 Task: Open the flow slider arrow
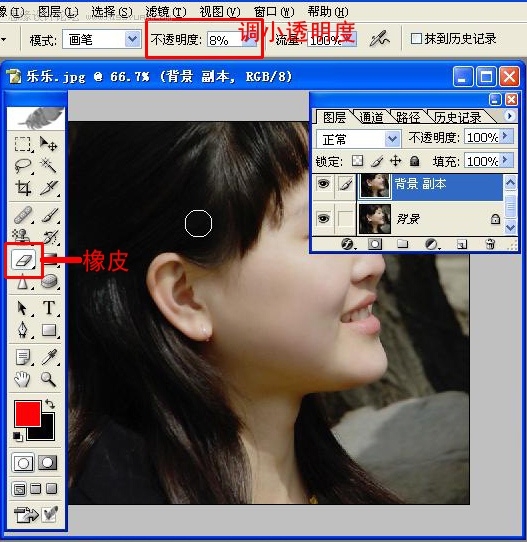349,39
